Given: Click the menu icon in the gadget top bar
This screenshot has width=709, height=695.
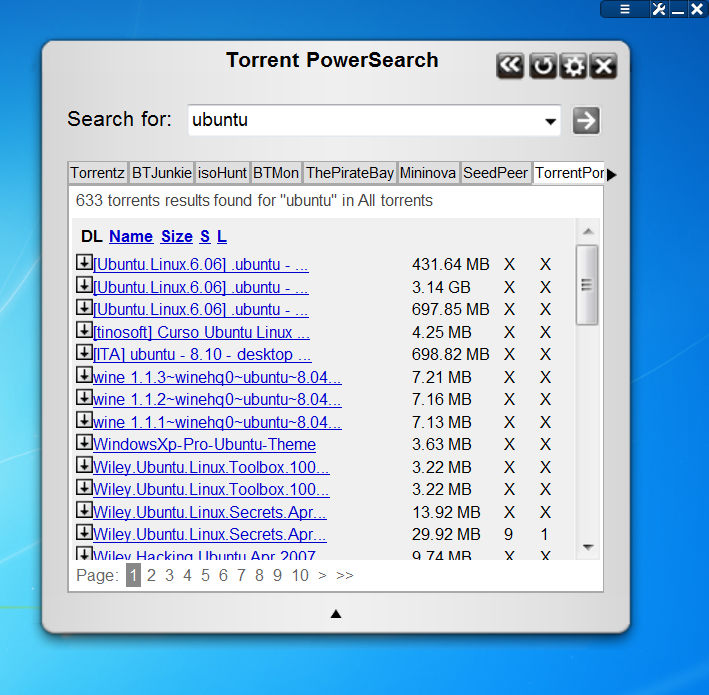Looking at the screenshot, I should tap(625, 9).
